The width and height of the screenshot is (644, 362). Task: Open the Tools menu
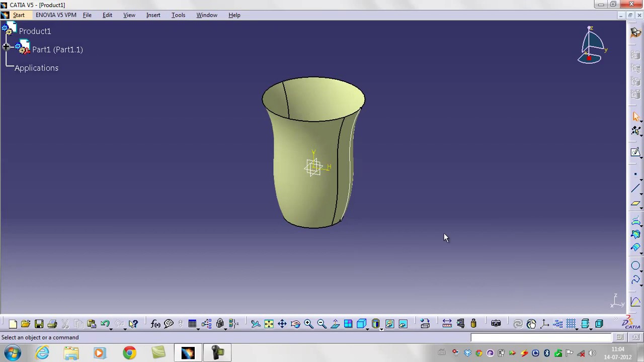(x=178, y=15)
